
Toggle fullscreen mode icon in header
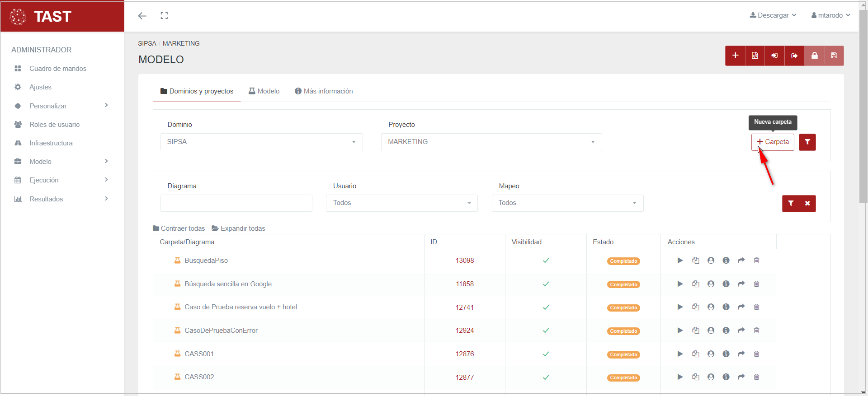point(164,16)
